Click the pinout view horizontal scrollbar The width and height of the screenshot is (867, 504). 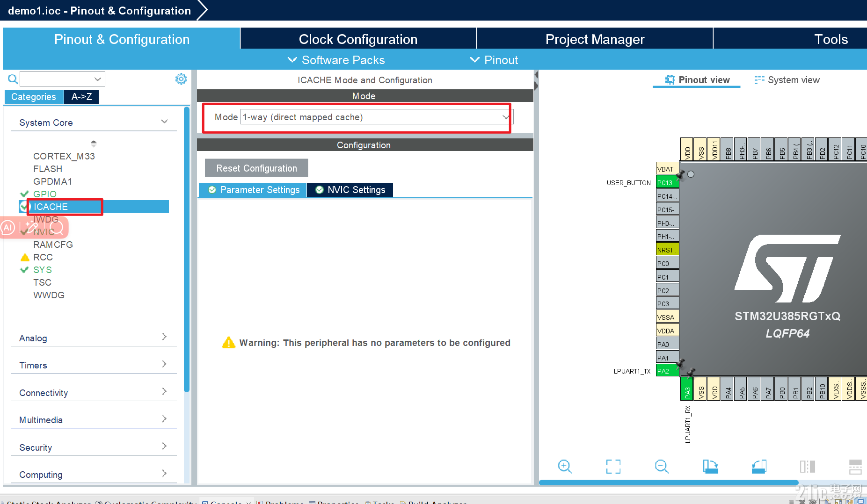669,482
